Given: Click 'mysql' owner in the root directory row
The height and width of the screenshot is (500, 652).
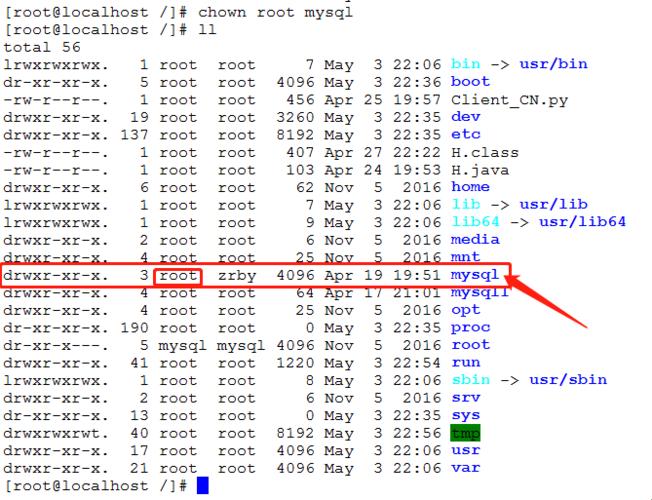Looking at the screenshot, I should coord(183,345).
